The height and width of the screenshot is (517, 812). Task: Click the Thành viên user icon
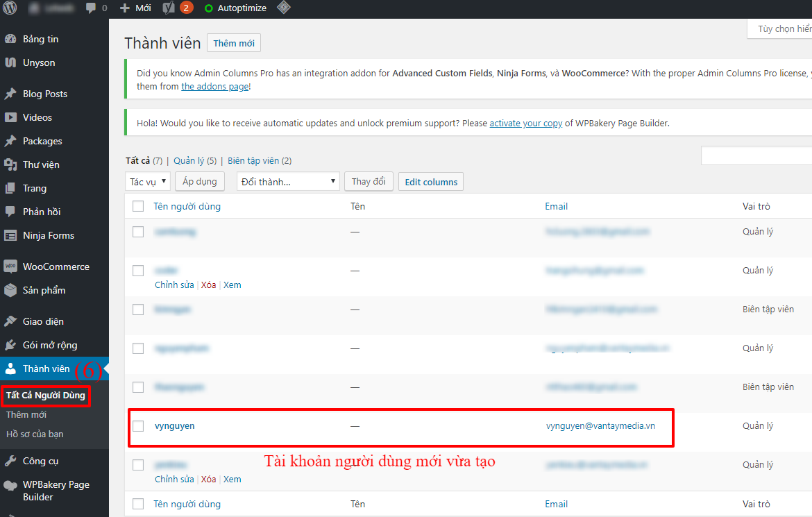click(x=10, y=368)
